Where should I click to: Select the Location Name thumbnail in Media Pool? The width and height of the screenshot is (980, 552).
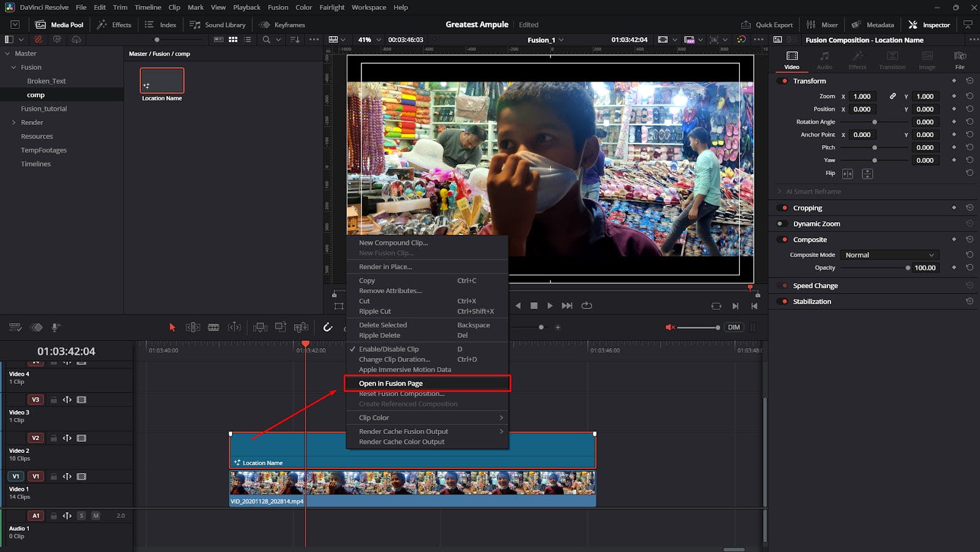162,81
